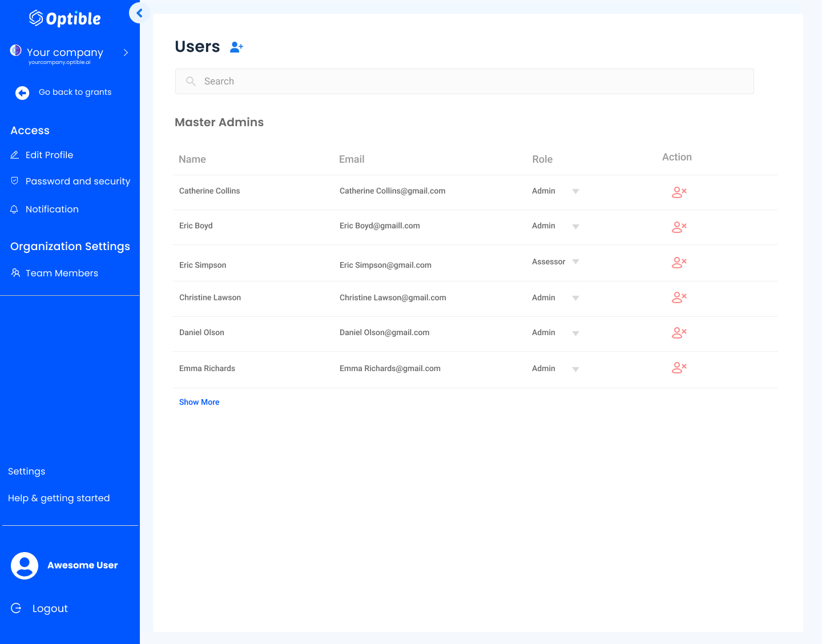The width and height of the screenshot is (822, 644).
Task: Open the Settings menu item
Action: 26,471
